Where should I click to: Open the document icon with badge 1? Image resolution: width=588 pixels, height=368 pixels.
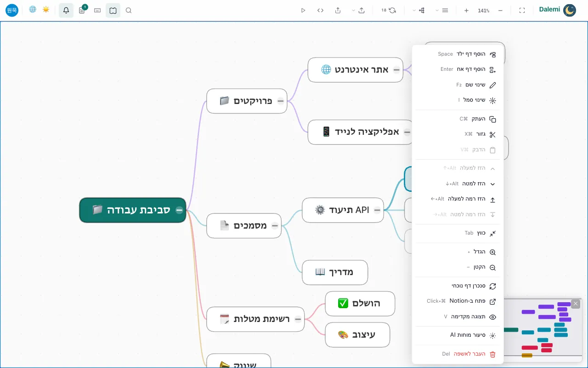(x=82, y=10)
